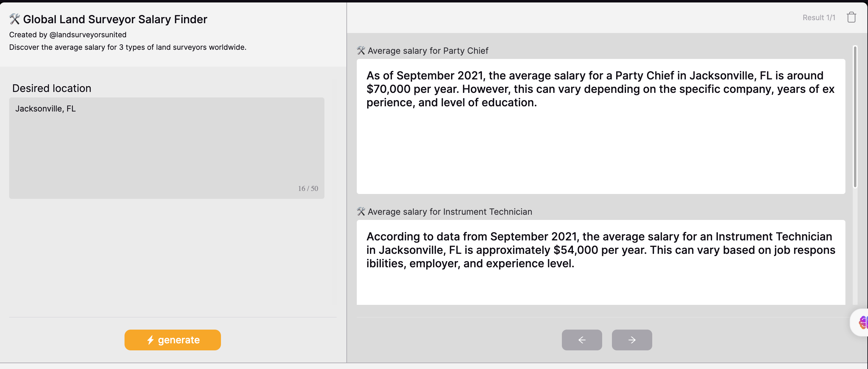The image size is (868, 369).
Task: Click the Instrument Technician salary result text
Action: pos(600,250)
